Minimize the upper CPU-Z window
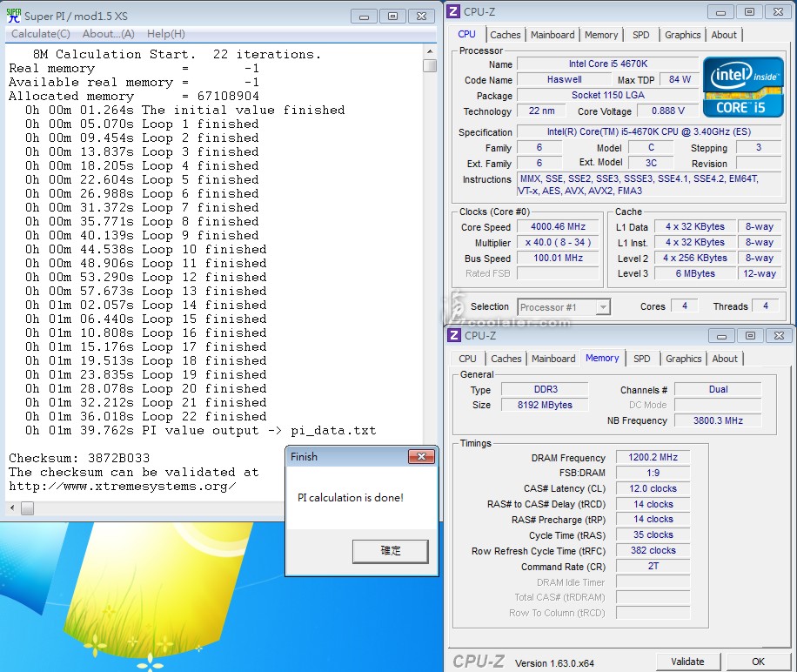The image size is (797, 672). point(720,12)
